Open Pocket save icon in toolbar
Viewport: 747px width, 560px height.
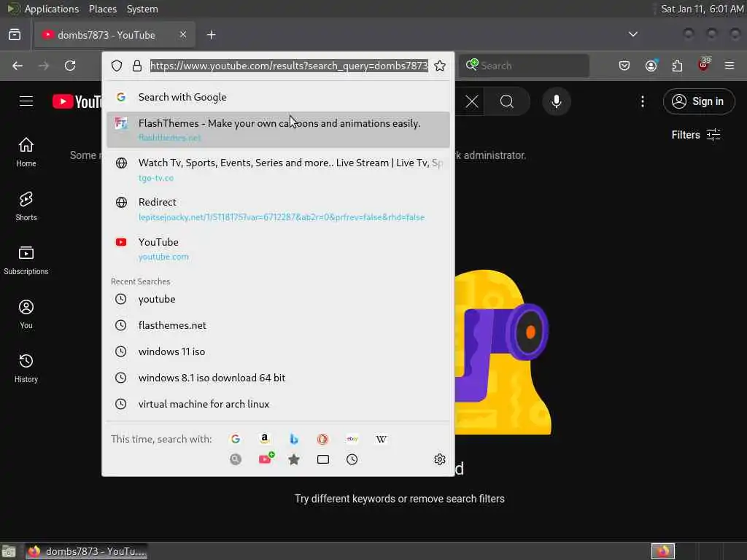624,66
